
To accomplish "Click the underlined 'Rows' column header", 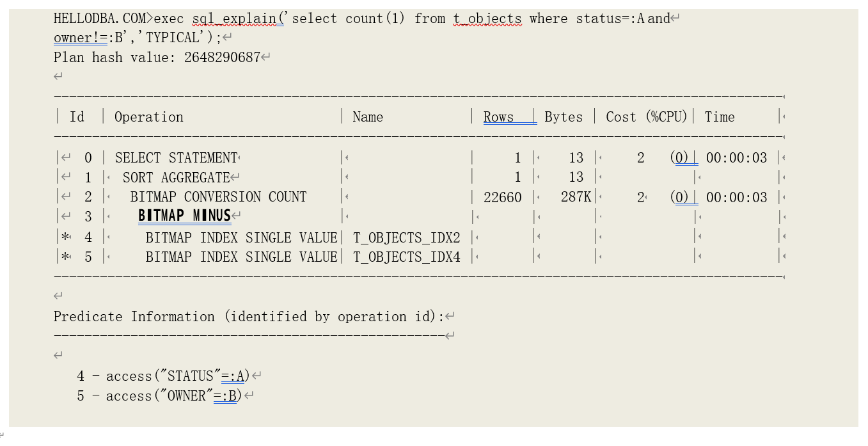I will point(498,116).
